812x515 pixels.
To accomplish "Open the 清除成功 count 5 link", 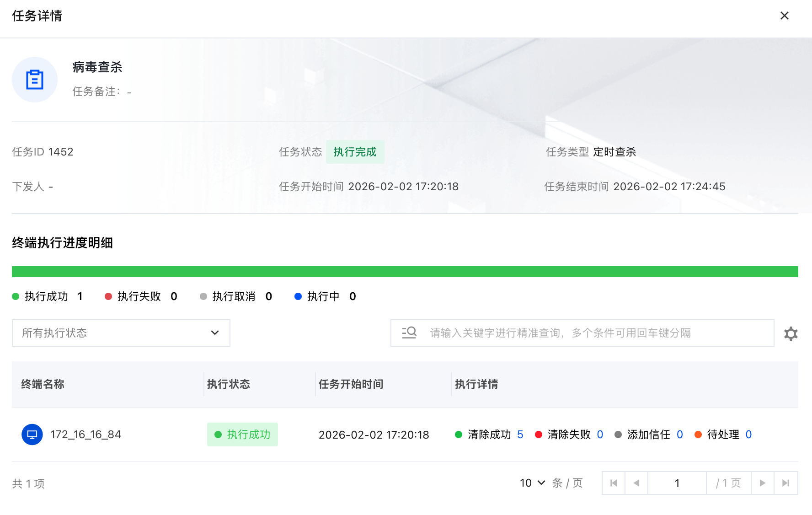I will pyautogui.click(x=520, y=435).
